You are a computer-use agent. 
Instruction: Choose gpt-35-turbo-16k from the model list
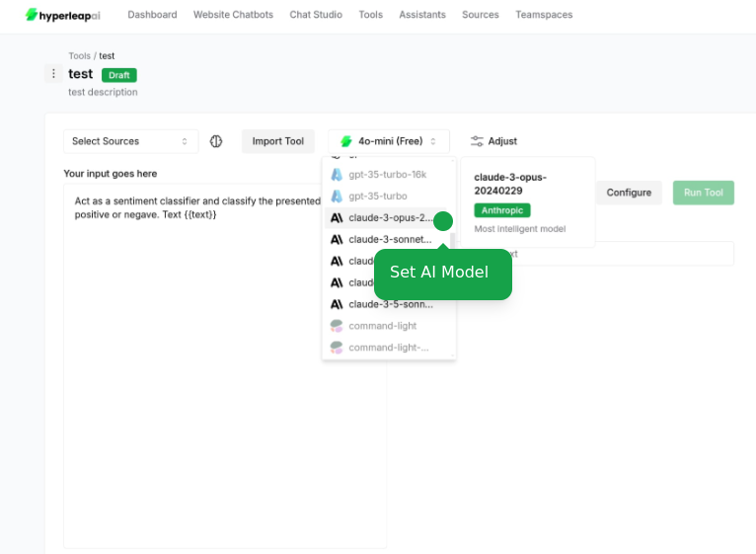pyautogui.click(x=387, y=174)
